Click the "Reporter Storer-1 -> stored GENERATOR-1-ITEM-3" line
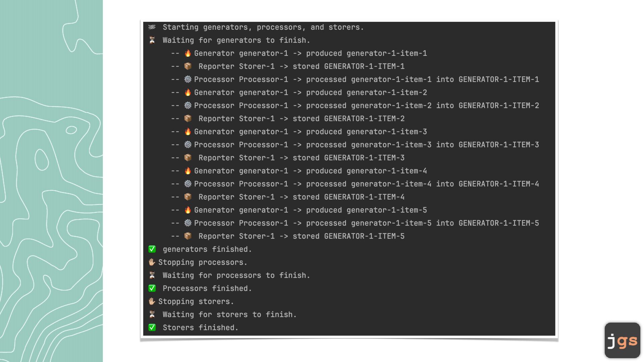644x362 pixels. click(x=301, y=158)
